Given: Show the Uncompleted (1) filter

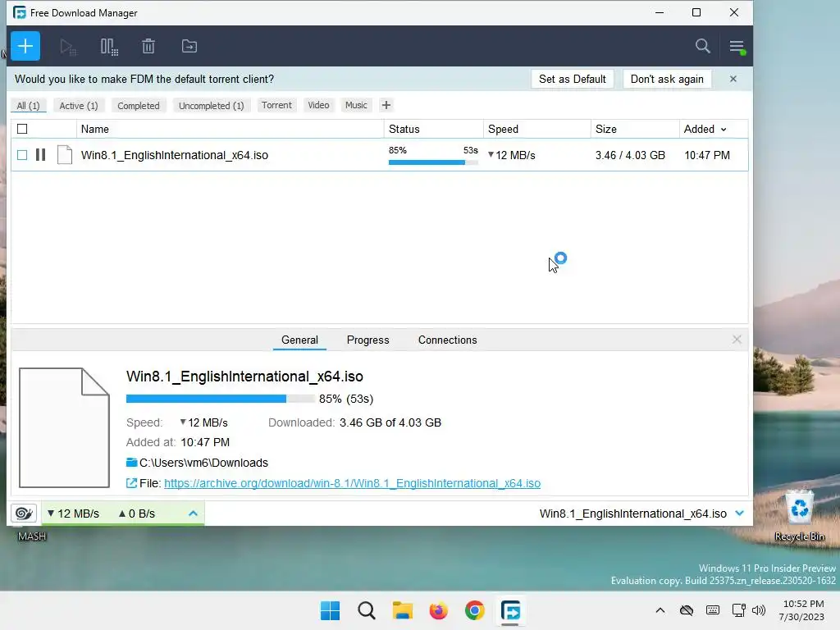Looking at the screenshot, I should (x=211, y=106).
